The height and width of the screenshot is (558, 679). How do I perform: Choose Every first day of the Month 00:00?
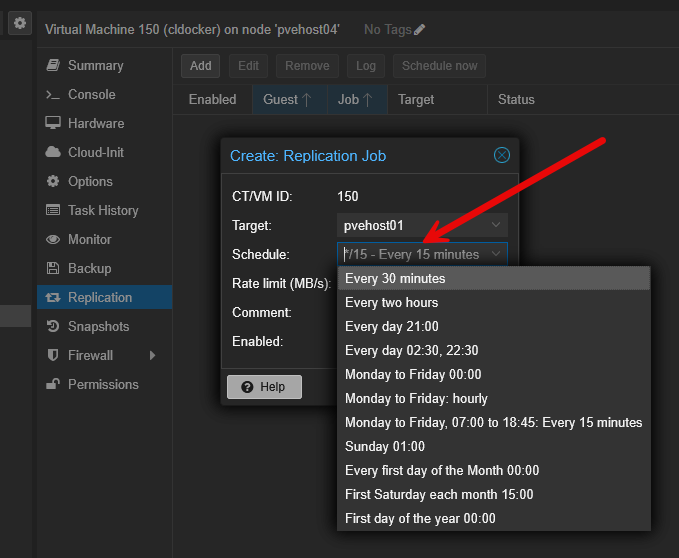point(494,471)
